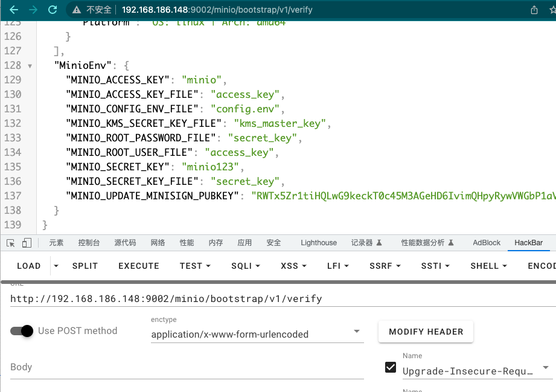Open the XSS dropdown menu
556x392 pixels.
point(293,266)
